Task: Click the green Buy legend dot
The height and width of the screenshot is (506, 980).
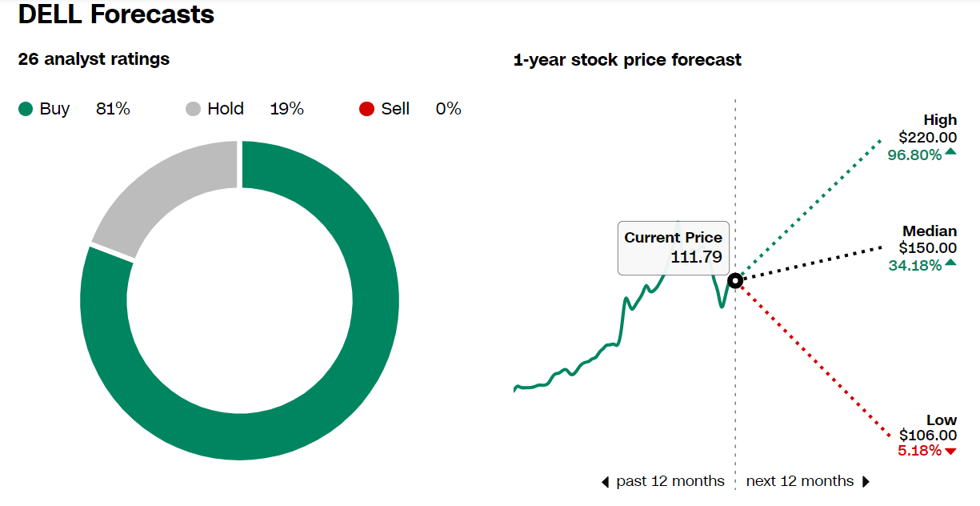Action: click(x=26, y=109)
